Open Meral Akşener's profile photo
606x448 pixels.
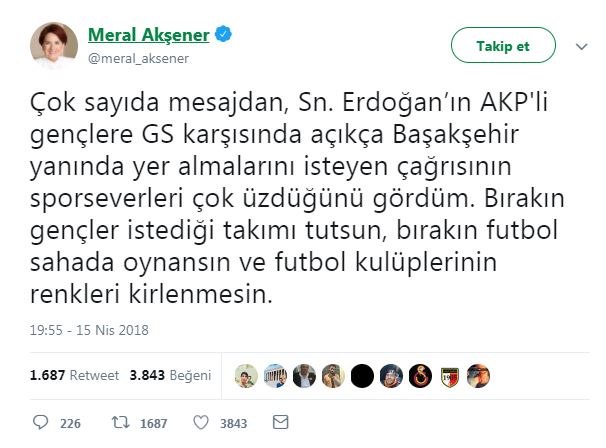[x=54, y=46]
